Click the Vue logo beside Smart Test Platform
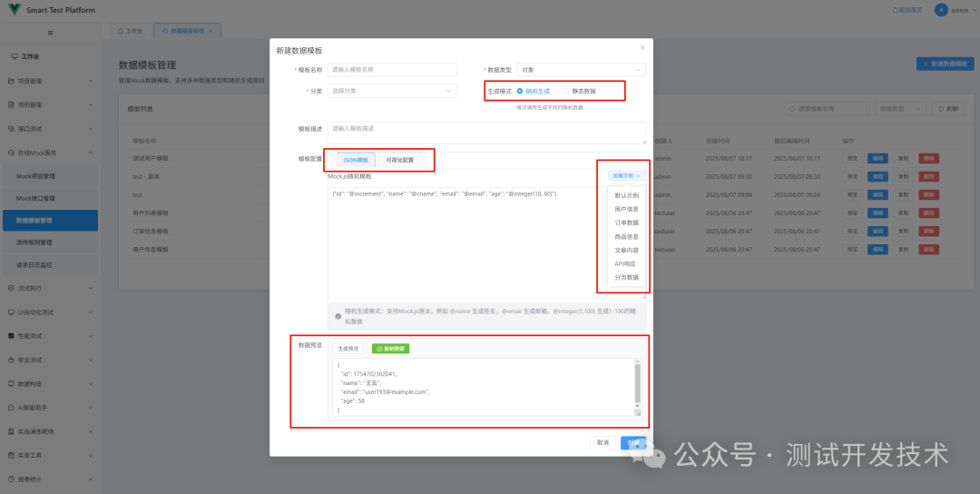This screenshot has width=980, height=494. (x=15, y=10)
